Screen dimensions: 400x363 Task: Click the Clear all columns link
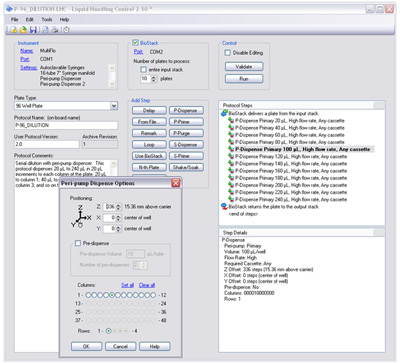tap(147, 285)
